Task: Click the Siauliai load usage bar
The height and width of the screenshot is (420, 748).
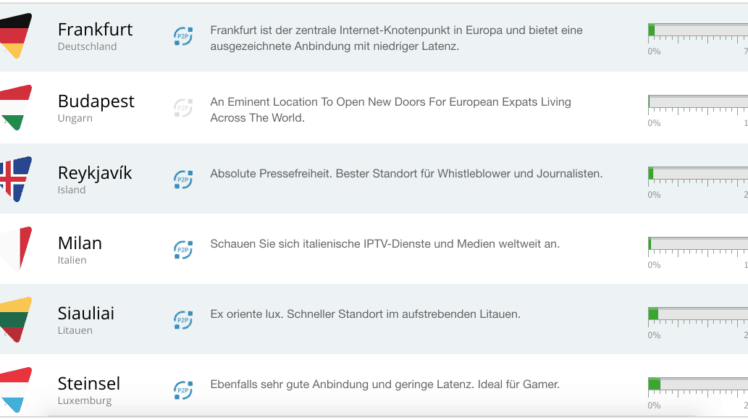Action: tap(698, 314)
